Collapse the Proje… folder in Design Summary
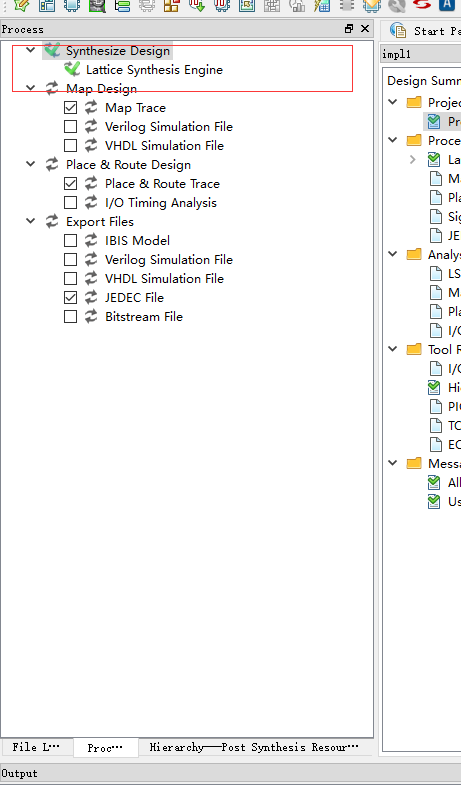Image resolution: width=461 pixels, height=785 pixels. pos(393,102)
